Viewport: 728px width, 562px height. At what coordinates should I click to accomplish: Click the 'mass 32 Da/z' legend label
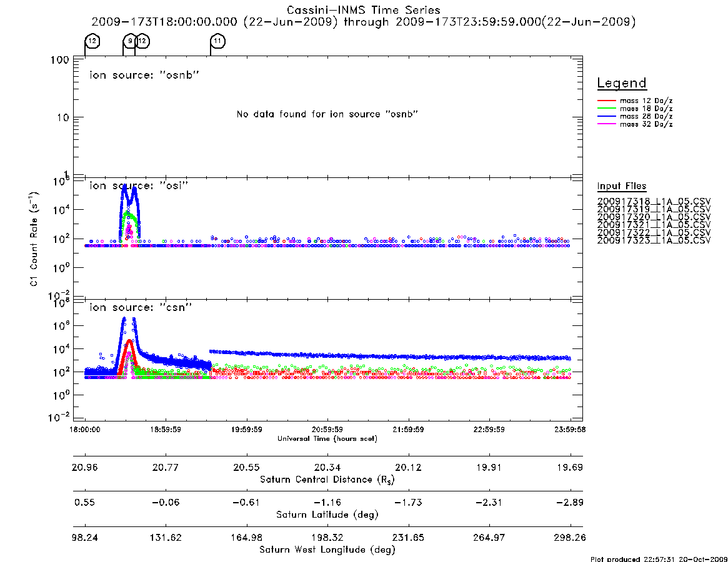point(646,124)
